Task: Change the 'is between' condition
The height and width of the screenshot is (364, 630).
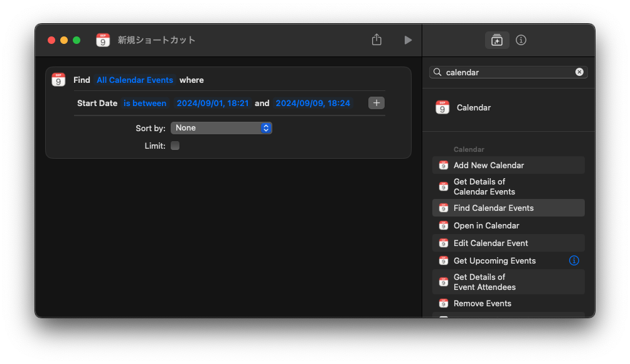Action: click(x=145, y=104)
